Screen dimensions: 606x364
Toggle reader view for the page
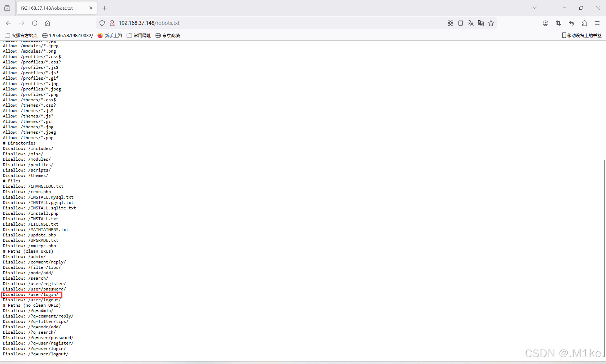(461, 23)
